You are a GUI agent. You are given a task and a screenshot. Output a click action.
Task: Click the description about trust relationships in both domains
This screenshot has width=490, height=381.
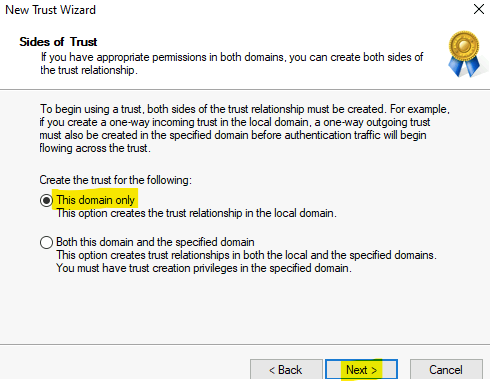(x=246, y=255)
